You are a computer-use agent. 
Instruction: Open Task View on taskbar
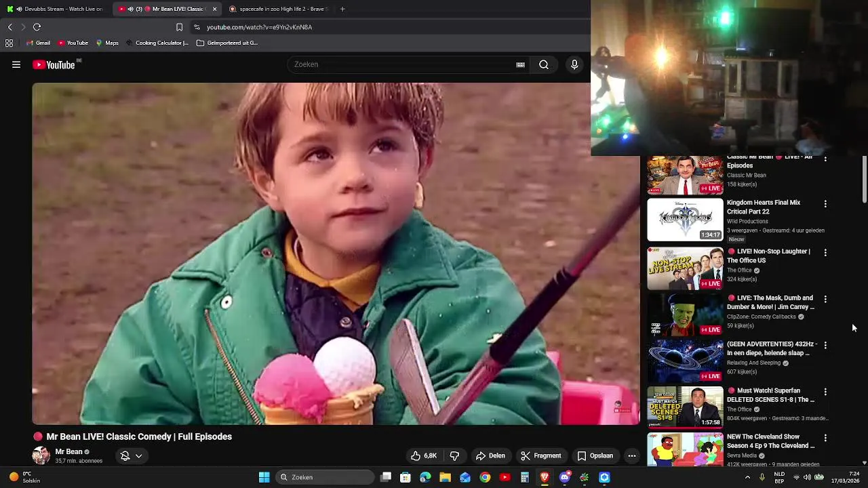[x=386, y=477]
